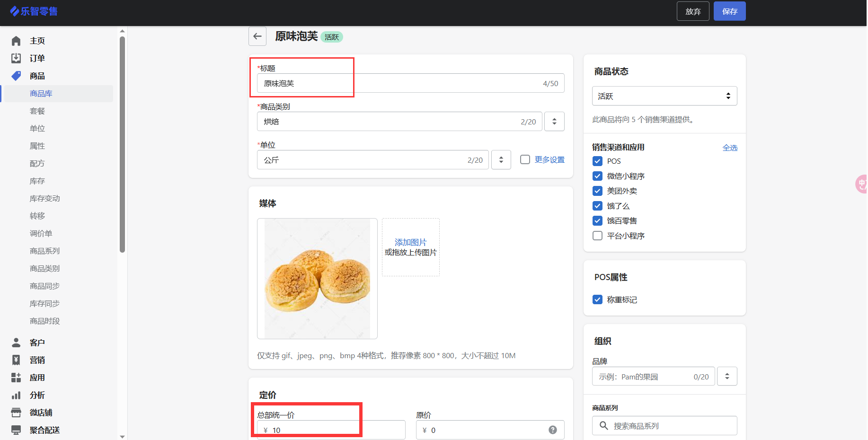Click the search icon in 商品系列

(x=604, y=426)
